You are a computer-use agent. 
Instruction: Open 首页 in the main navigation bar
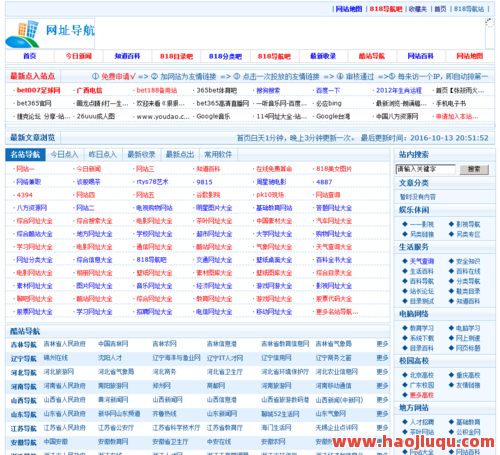(29, 56)
